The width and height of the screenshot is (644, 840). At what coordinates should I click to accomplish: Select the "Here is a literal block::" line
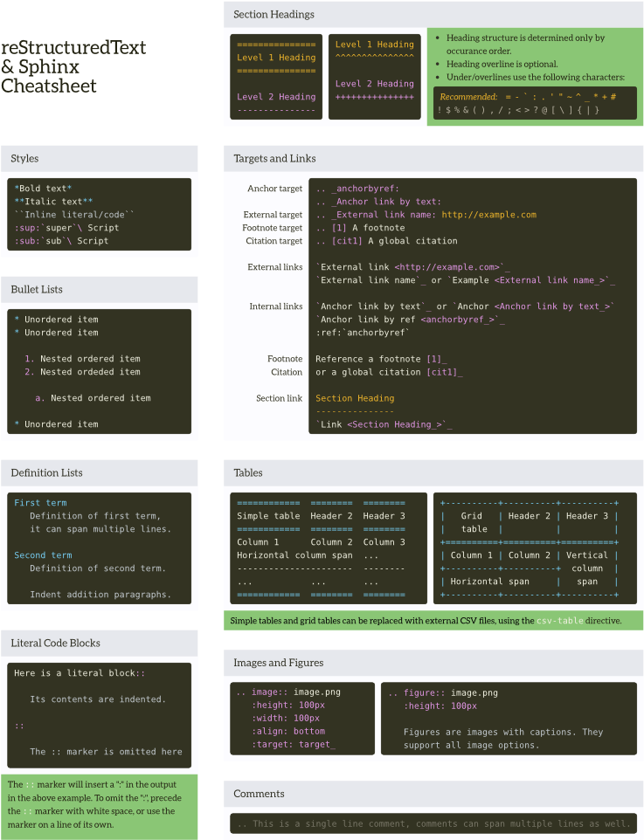[80, 673]
